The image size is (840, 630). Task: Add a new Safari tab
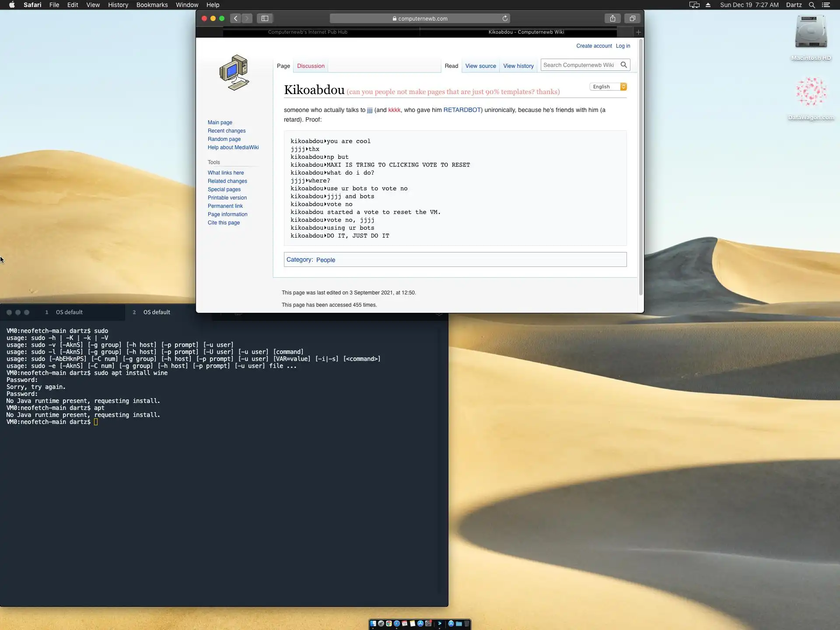[x=638, y=32]
